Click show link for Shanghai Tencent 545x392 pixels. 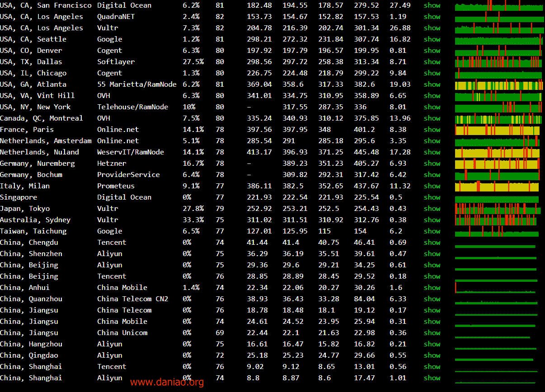coord(432,367)
